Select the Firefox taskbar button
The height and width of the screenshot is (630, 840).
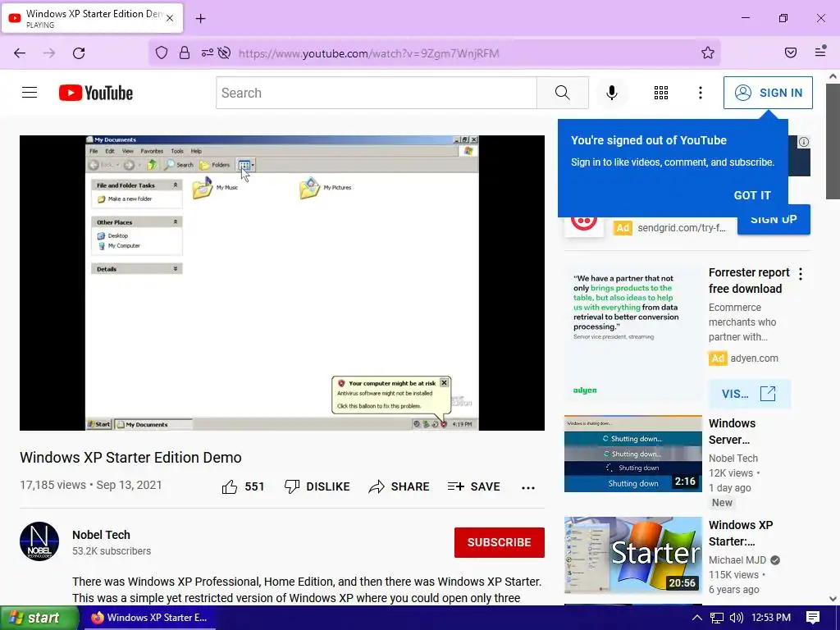click(148, 618)
